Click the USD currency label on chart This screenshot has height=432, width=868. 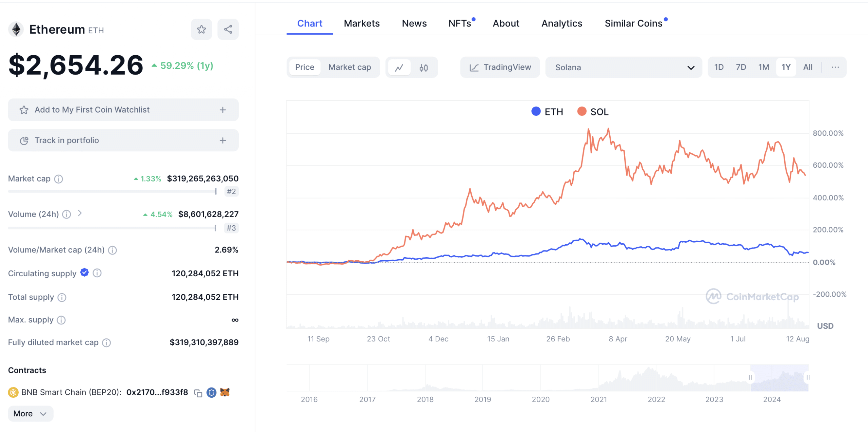(x=825, y=326)
